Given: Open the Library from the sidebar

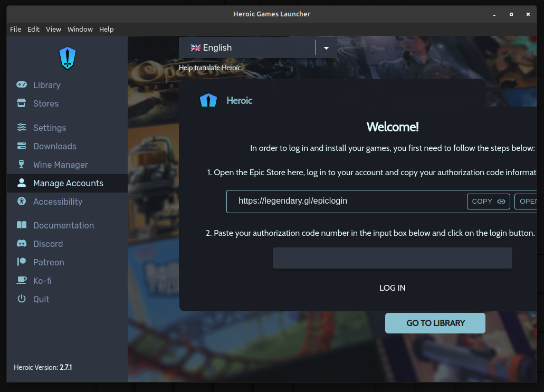Looking at the screenshot, I should (47, 85).
